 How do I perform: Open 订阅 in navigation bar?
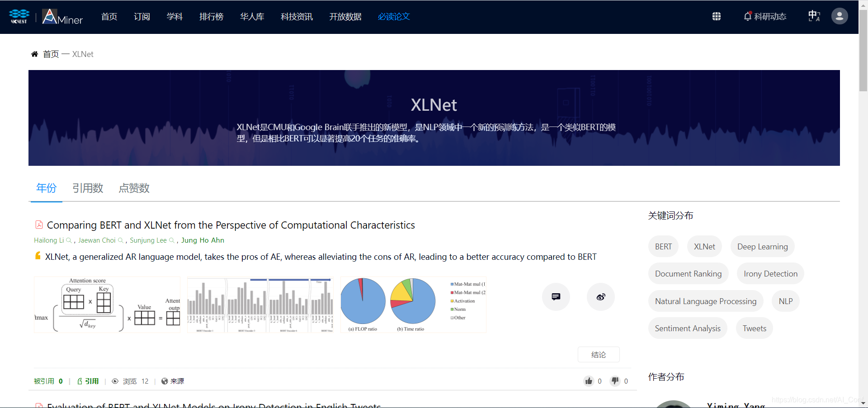[142, 17]
